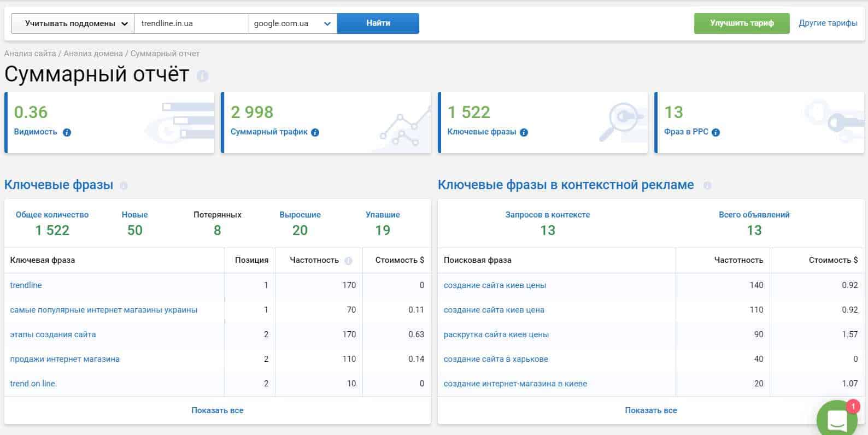Open the создание сайта киев цена phrase

pyautogui.click(x=494, y=310)
